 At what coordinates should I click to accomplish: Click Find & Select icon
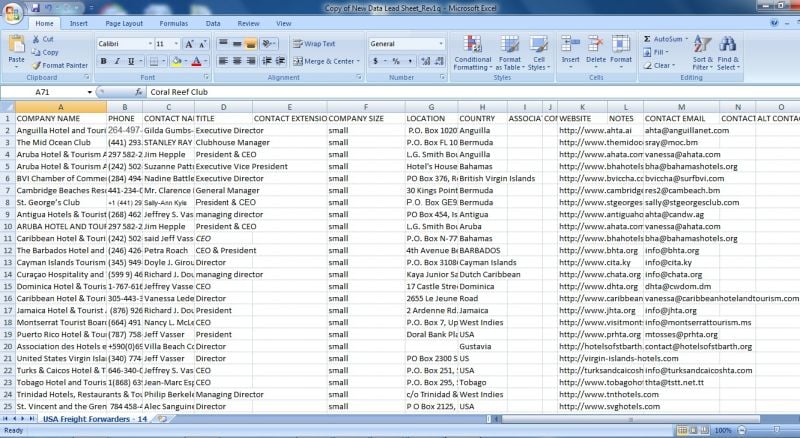(x=728, y=52)
